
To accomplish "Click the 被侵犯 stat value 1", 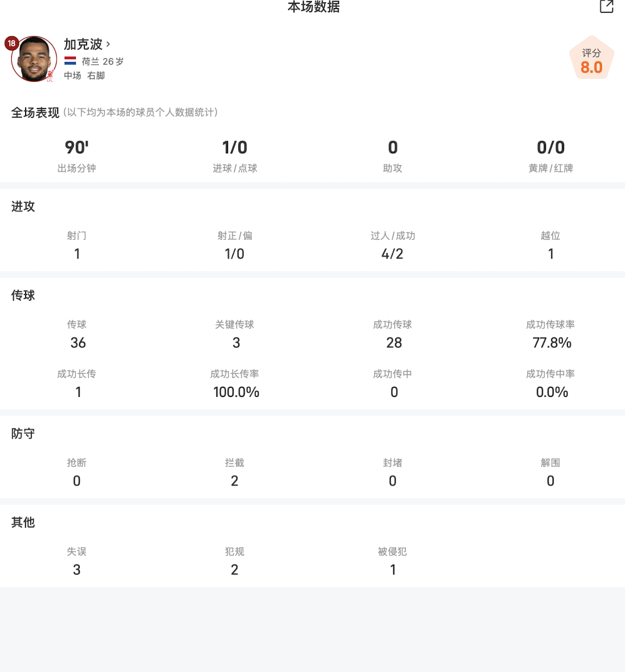I will point(393,569).
